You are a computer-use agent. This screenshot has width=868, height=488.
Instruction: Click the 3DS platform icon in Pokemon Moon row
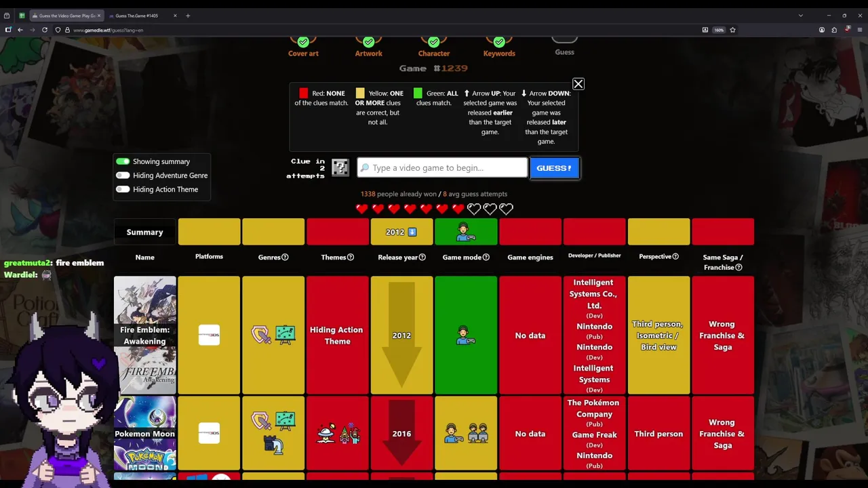coord(209,433)
